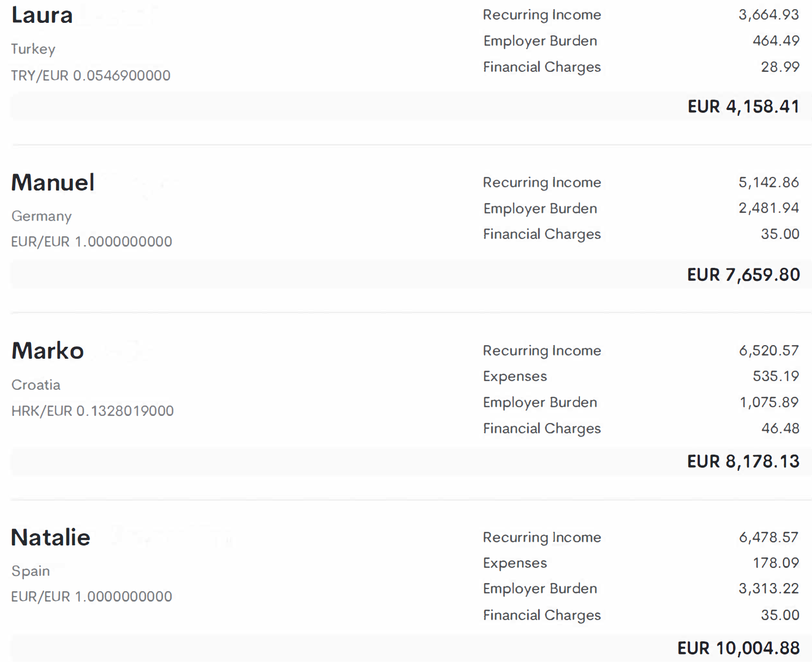Select the Manuel employee name heading

click(x=53, y=182)
